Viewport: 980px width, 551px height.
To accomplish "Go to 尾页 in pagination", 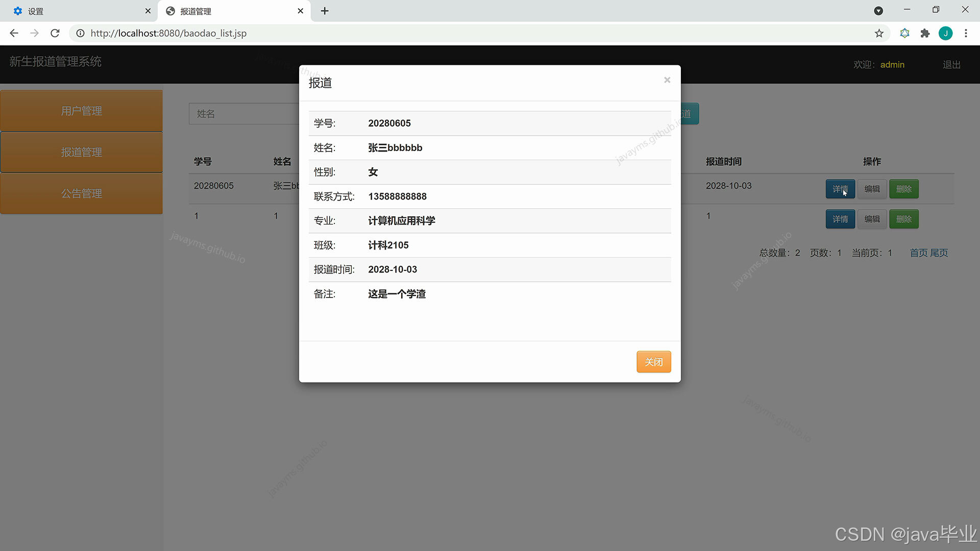I will (x=939, y=253).
